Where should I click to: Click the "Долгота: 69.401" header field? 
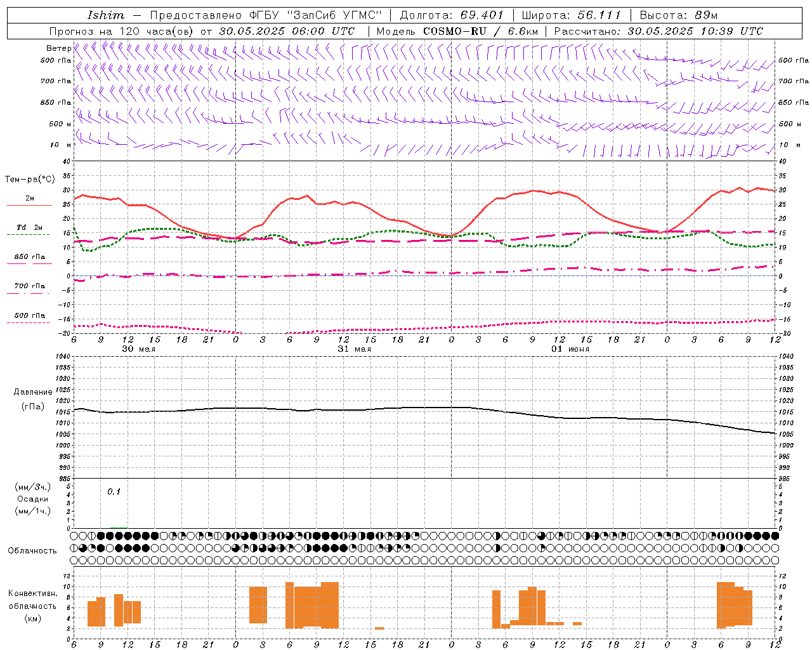(452, 15)
